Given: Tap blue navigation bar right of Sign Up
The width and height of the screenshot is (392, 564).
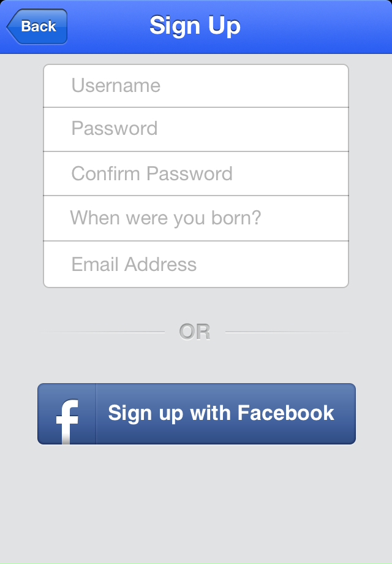Looking at the screenshot, I should click(x=316, y=27).
